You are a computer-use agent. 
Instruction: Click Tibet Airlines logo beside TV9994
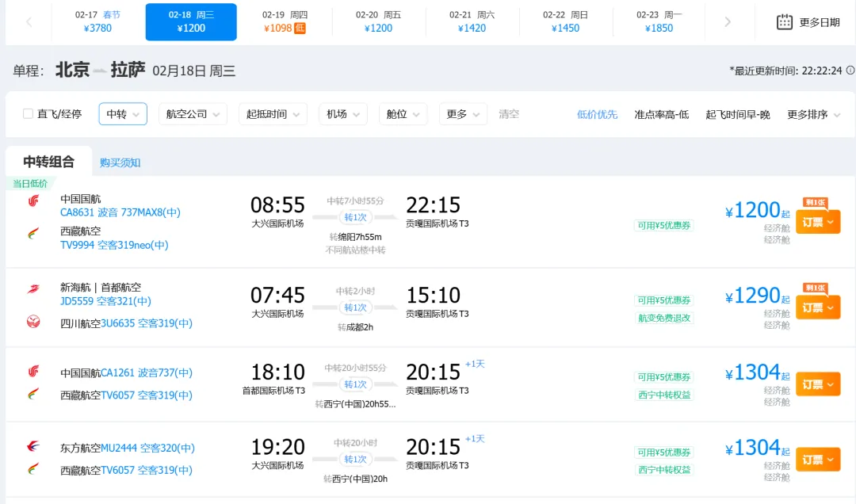click(33, 234)
